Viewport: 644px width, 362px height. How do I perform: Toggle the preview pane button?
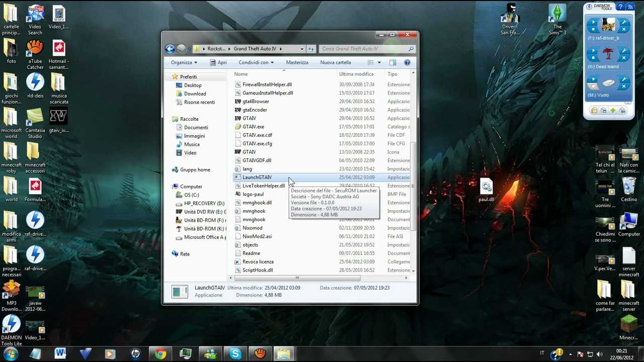[x=392, y=62]
